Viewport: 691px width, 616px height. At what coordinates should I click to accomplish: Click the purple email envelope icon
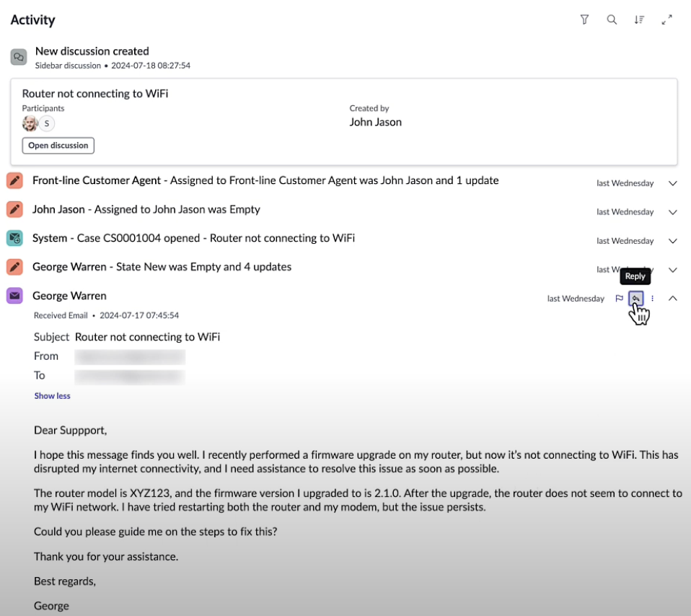14,296
